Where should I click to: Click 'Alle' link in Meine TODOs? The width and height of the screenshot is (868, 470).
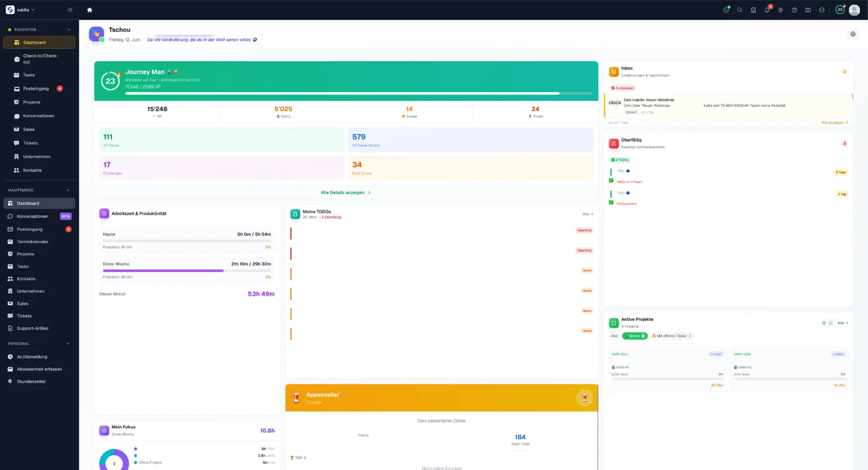pyautogui.click(x=588, y=214)
